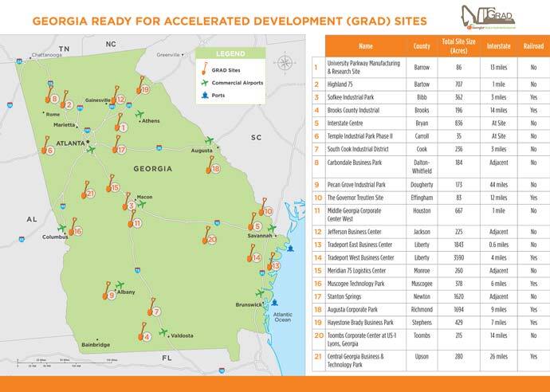Click the GRAD Sites legend entry
Image resolution: width=550 pixels, height=392 pixels.
tap(221, 69)
